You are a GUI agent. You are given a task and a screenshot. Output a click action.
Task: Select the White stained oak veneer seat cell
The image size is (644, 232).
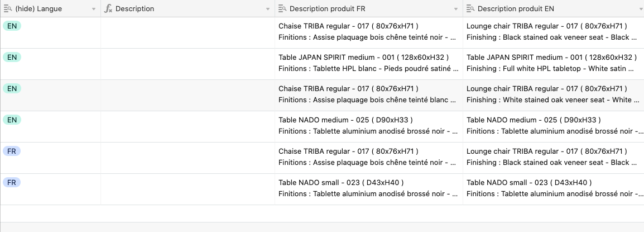point(552,95)
